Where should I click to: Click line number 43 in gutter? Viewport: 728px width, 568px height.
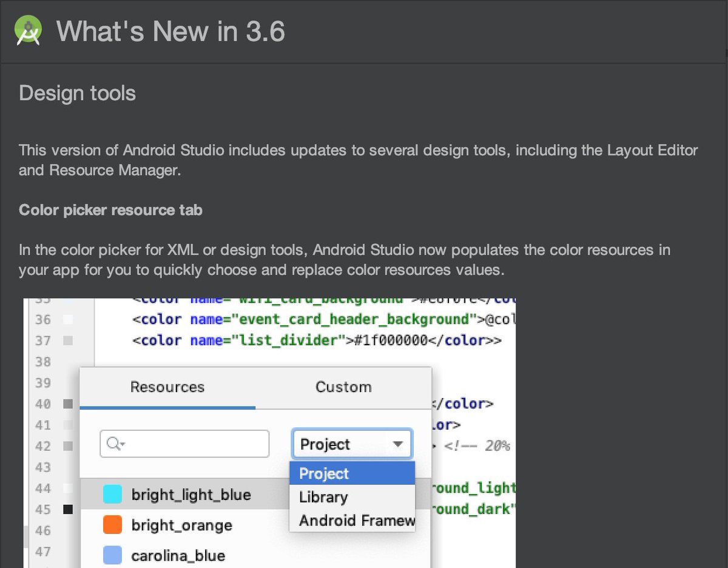(x=43, y=467)
